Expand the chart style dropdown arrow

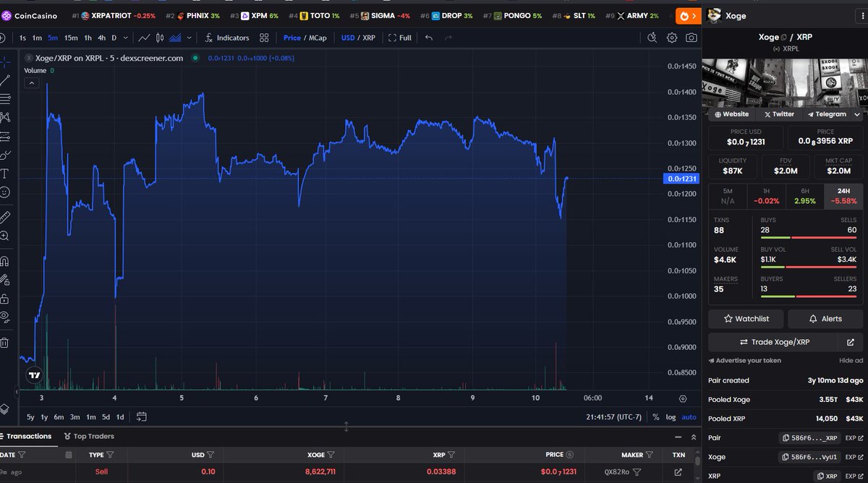188,38
